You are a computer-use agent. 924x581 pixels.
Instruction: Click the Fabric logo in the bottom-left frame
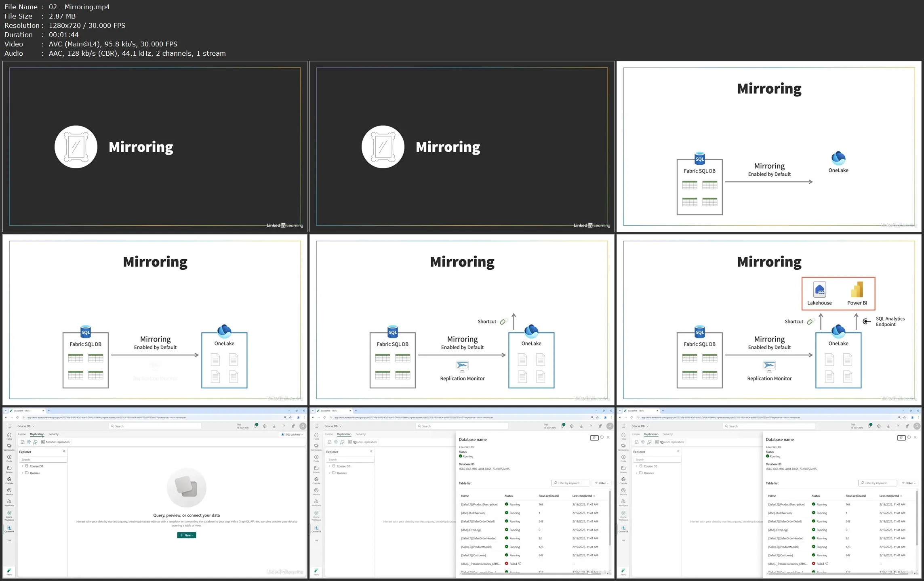click(9, 571)
